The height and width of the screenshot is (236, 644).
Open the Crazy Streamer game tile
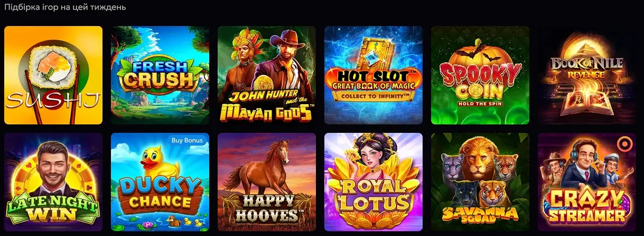pos(587,182)
